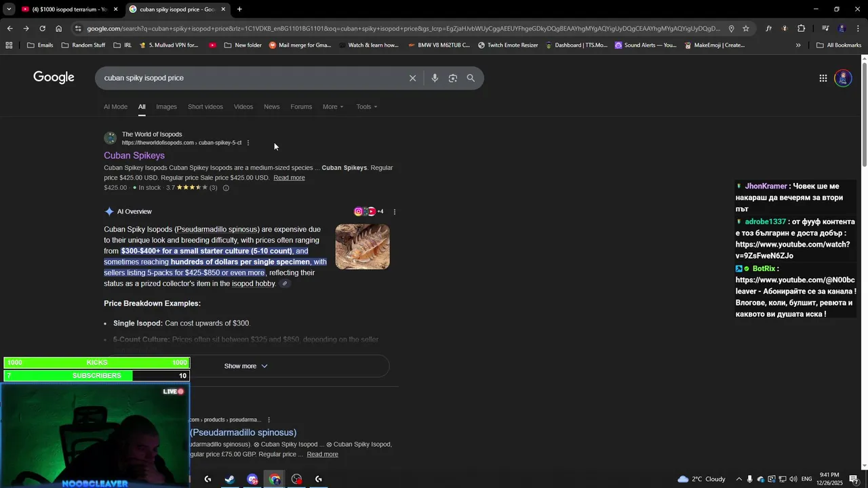Screen dimensions: 868x488
Task: Switch to the Short videos tab
Action: (205, 106)
